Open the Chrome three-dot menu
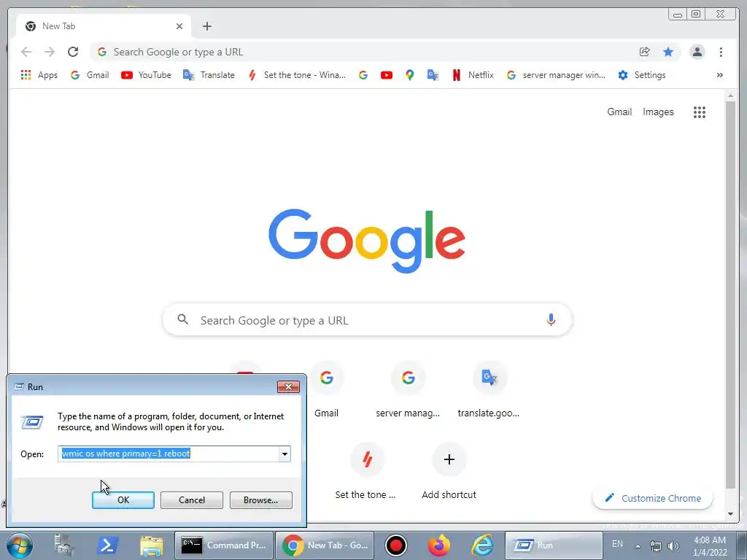Image resolution: width=747 pixels, height=560 pixels. tap(721, 52)
